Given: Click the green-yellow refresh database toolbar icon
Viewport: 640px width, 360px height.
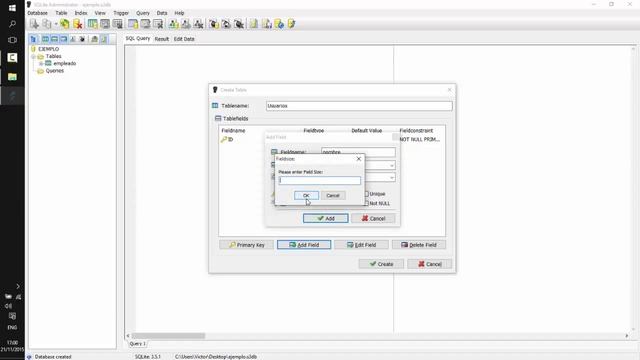Looking at the screenshot, I should [64, 24].
